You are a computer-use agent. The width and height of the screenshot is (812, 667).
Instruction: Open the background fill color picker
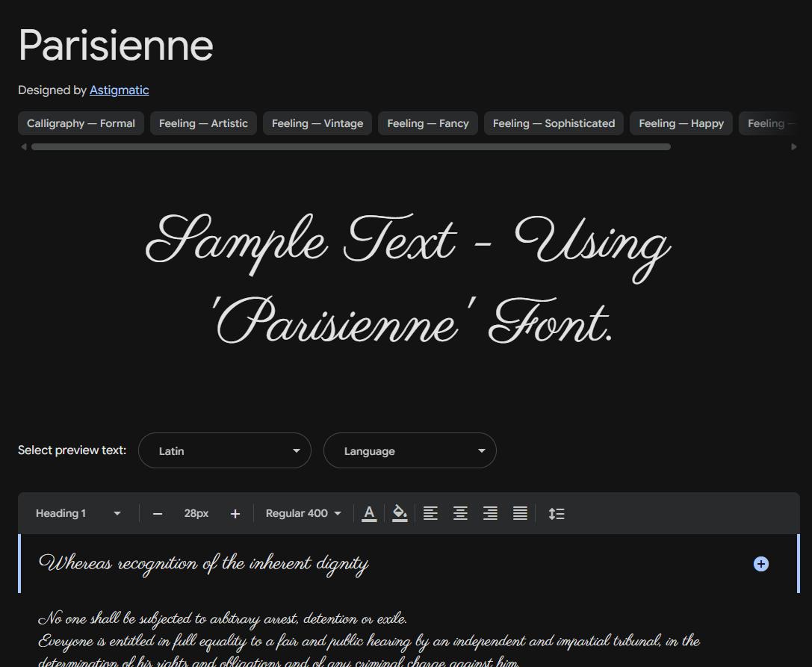click(399, 514)
